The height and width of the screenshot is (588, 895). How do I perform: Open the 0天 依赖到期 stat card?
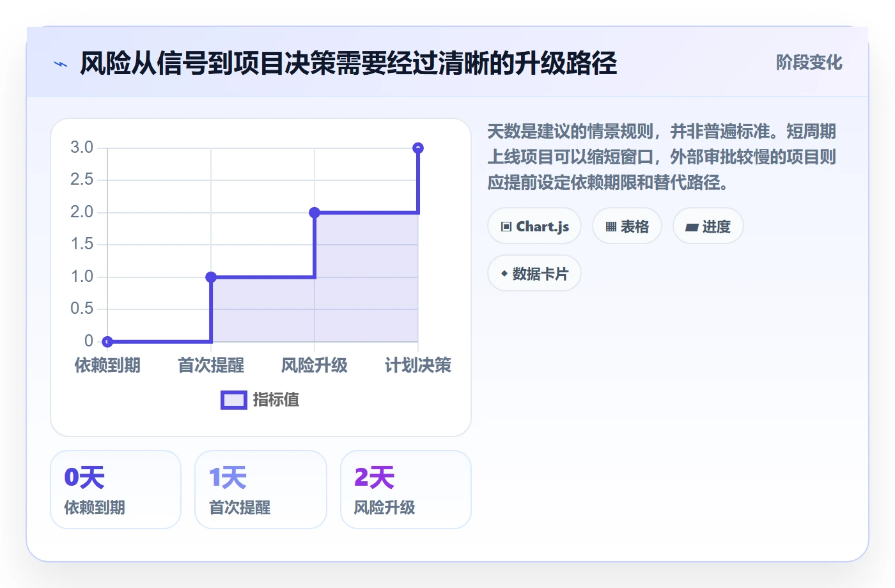pyautogui.click(x=116, y=490)
